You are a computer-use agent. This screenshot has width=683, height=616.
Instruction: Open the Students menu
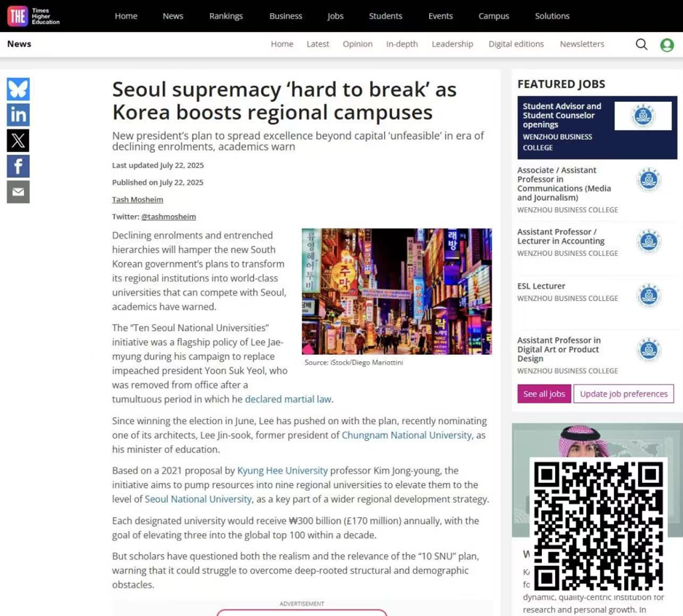click(x=386, y=16)
